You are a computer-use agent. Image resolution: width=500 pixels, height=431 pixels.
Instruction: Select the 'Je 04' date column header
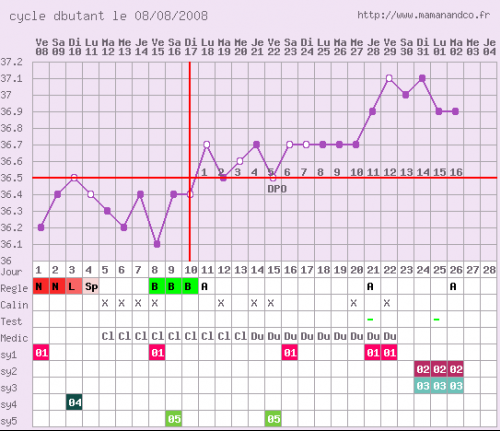coord(489,47)
